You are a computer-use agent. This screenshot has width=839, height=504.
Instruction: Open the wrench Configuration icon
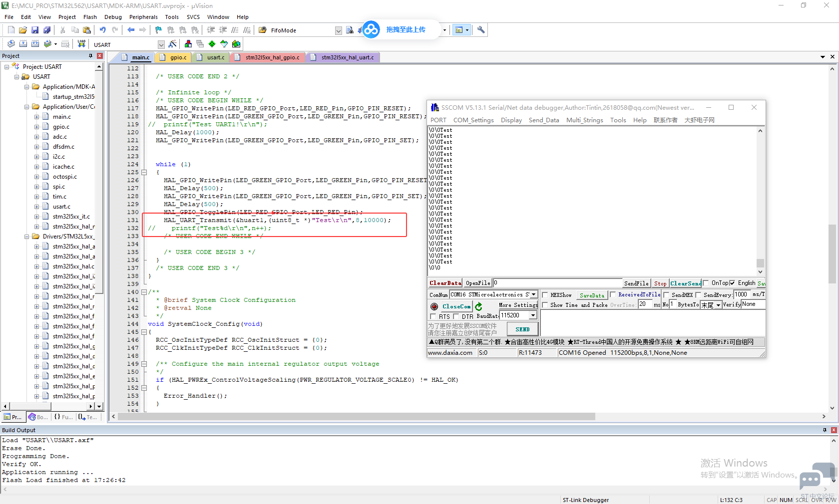[481, 30]
